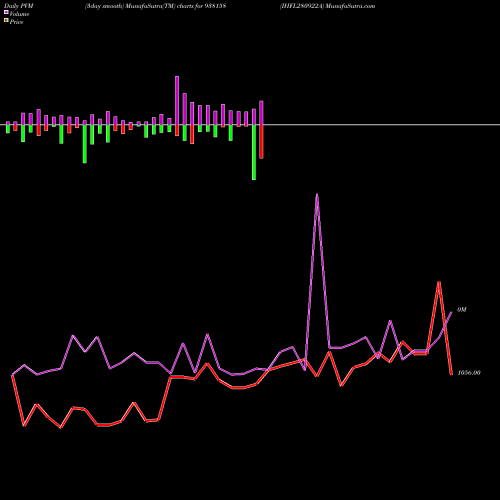Click the 'Daily PVM' title text
Screen dimensions: 500x500
[19, 6]
